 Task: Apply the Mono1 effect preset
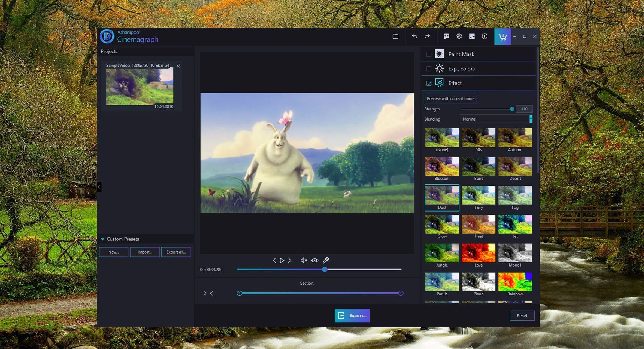pyautogui.click(x=515, y=255)
